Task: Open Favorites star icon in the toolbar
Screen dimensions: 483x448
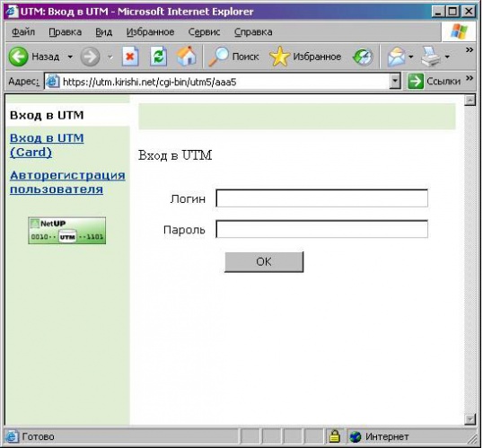Action: tap(279, 57)
